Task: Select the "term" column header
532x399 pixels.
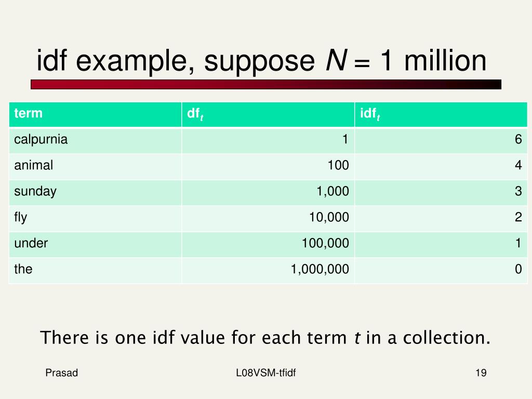Action: coord(96,114)
